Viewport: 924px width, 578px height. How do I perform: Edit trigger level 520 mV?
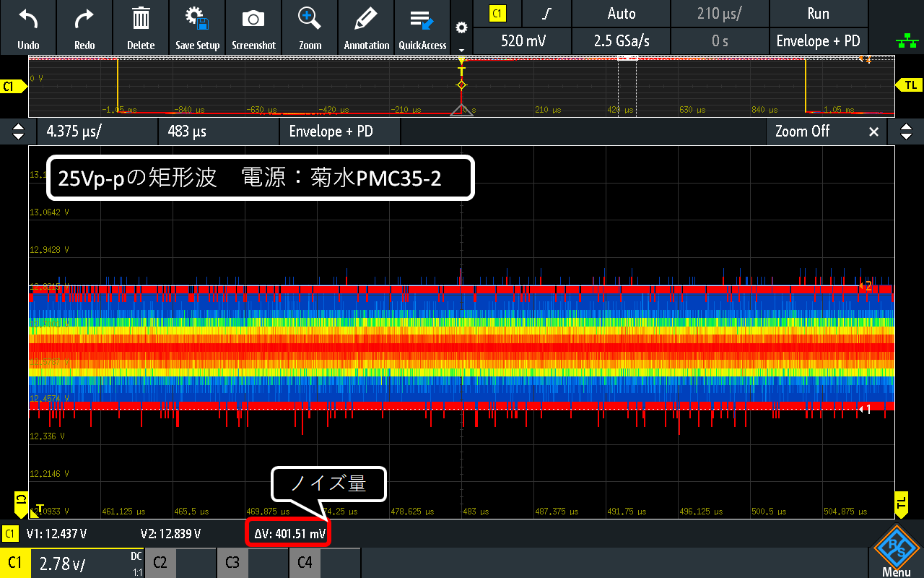tap(523, 41)
